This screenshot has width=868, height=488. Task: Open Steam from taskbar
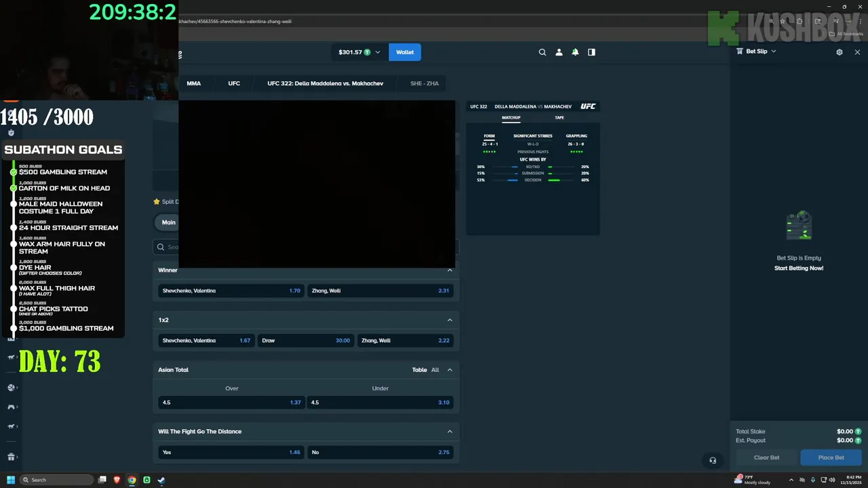point(161,480)
